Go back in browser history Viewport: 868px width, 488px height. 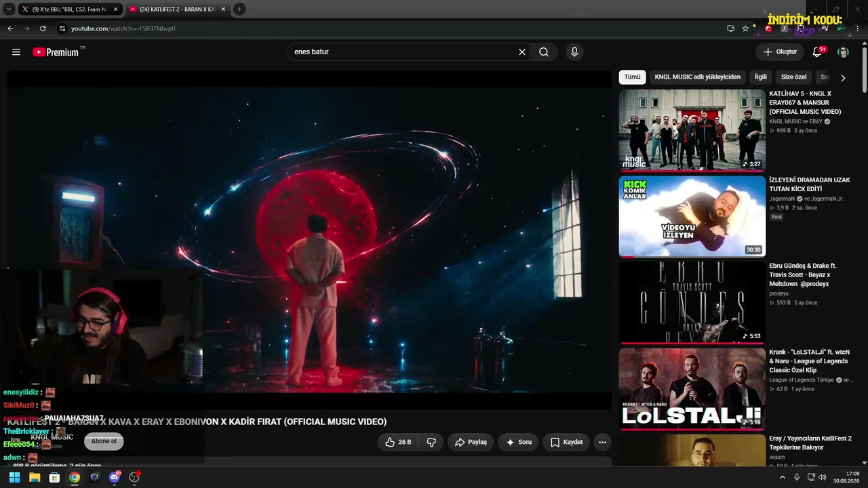[10, 28]
